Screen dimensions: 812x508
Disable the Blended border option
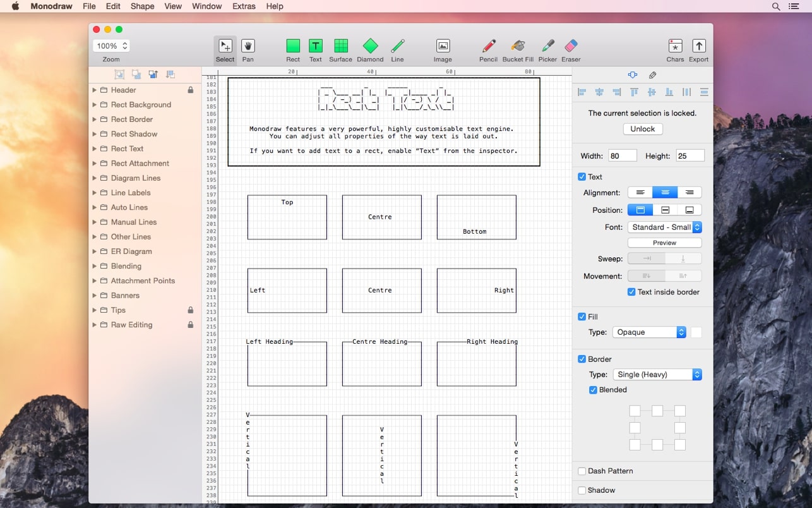click(593, 390)
